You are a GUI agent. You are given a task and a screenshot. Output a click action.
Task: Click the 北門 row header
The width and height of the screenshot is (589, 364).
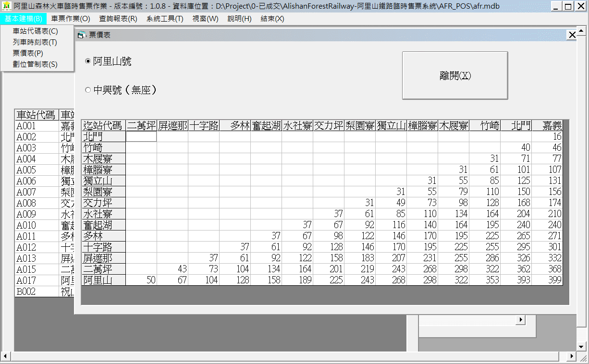(103, 136)
